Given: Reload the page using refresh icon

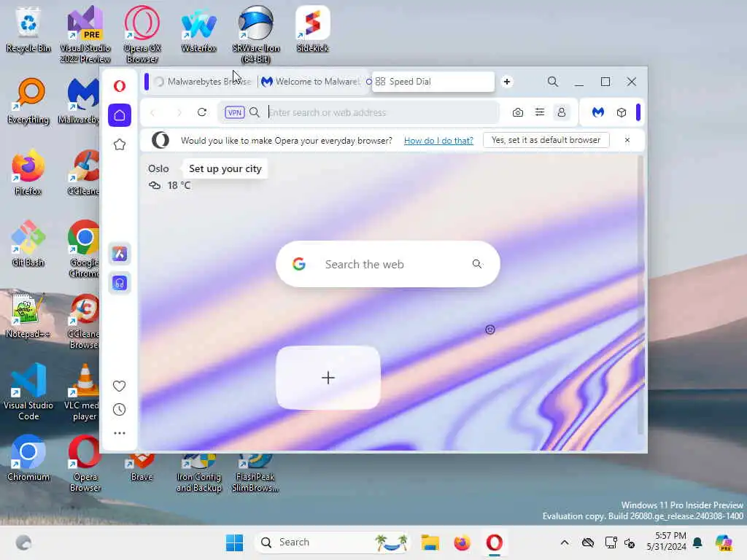Looking at the screenshot, I should click(202, 112).
